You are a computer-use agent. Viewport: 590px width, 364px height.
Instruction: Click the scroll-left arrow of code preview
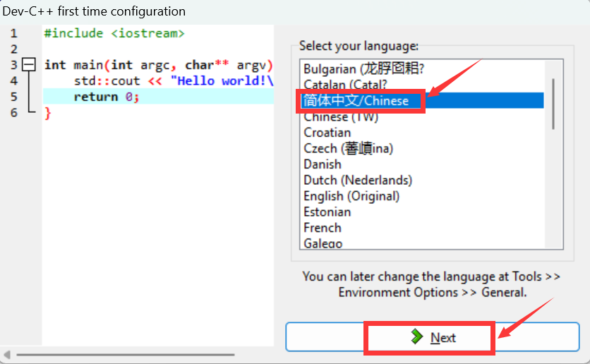click(6, 354)
